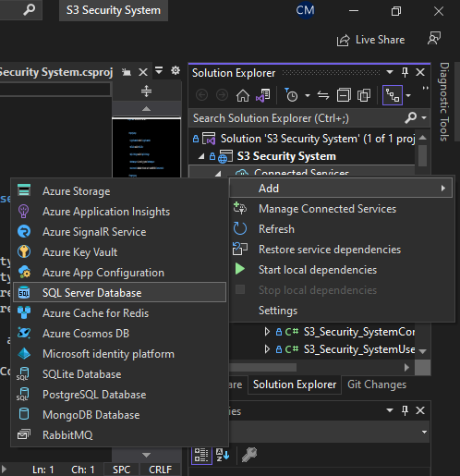460x476 pixels.
Task: Switch to Git Changes tab
Action: click(377, 384)
